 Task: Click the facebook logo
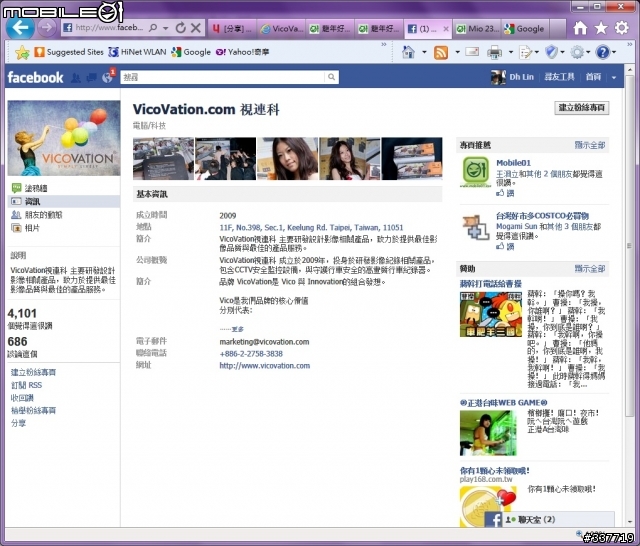36,77
